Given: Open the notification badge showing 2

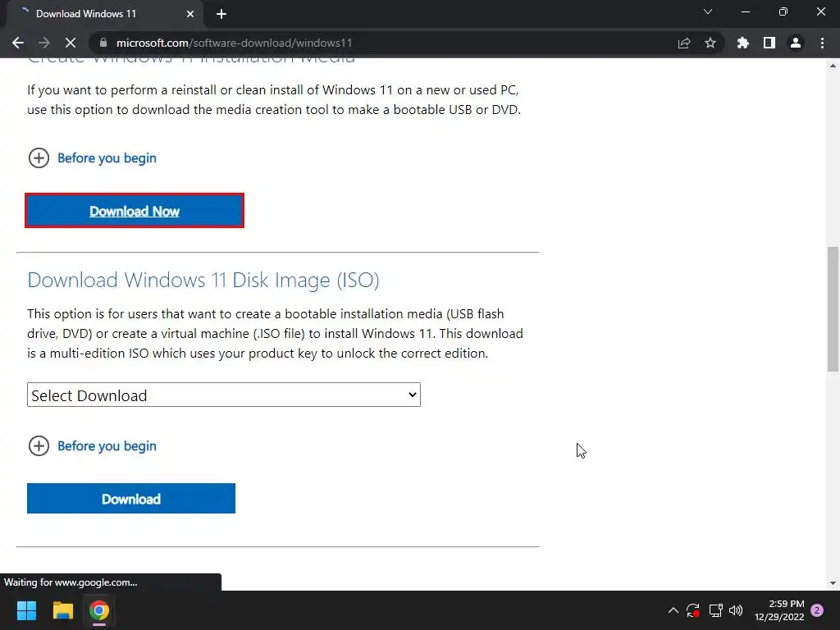Looking at the screenshot, I should [x=818, y=610].
